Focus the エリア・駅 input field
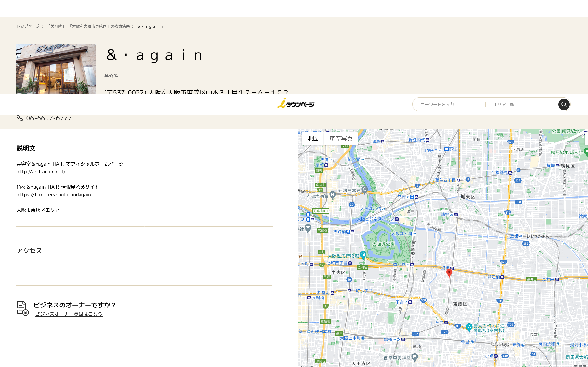 click(523, 104)
